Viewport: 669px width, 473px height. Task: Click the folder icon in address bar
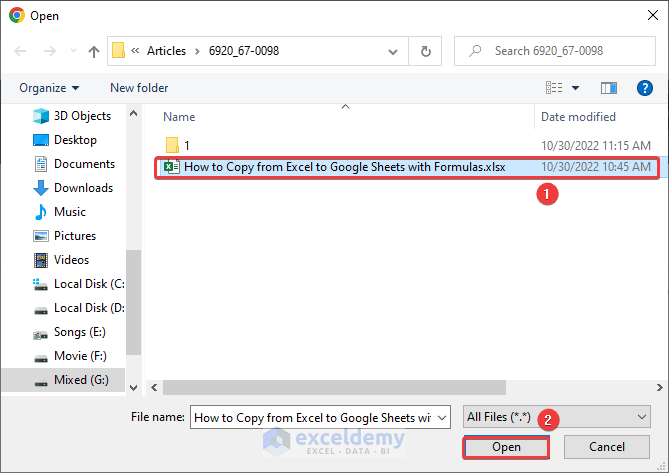pyautogui.click(x=118, y=51)
